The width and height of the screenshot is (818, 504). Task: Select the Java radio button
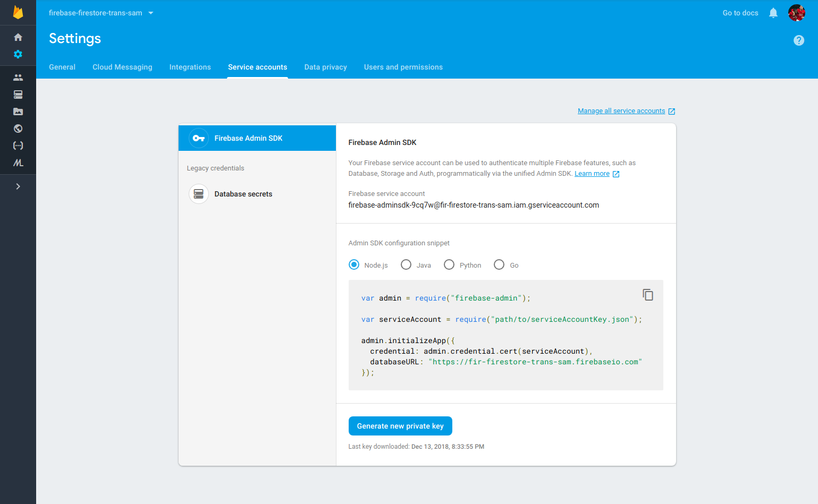[x=406, y=264]
